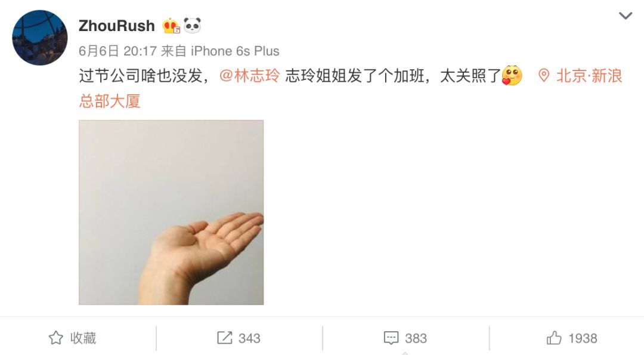Open the 343 reposts count

pyautogui.click(x=249, y=338)
